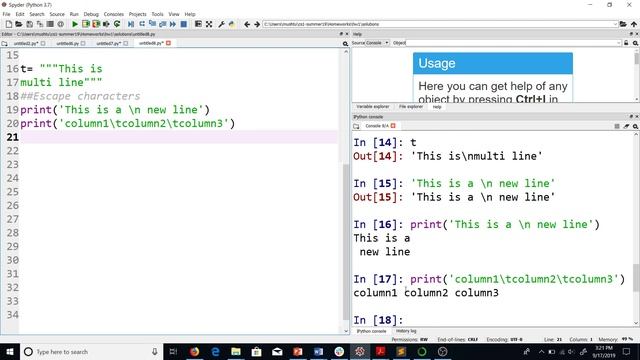This screenshot has width=640, height=360.
Task: Open Windows notification center icon
Action: 627,351
